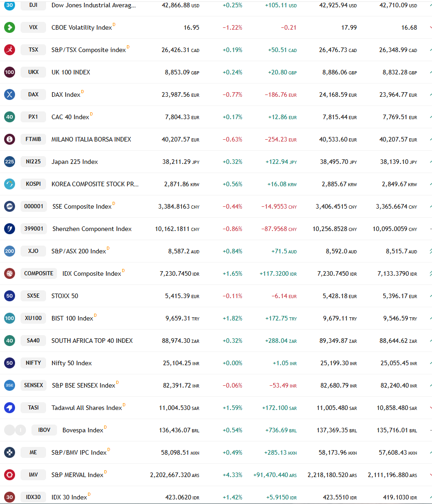Viewport: 432px width, 504px height.
Task: Click the XU100 teal 100 logo icon
Action: [10, 318]
